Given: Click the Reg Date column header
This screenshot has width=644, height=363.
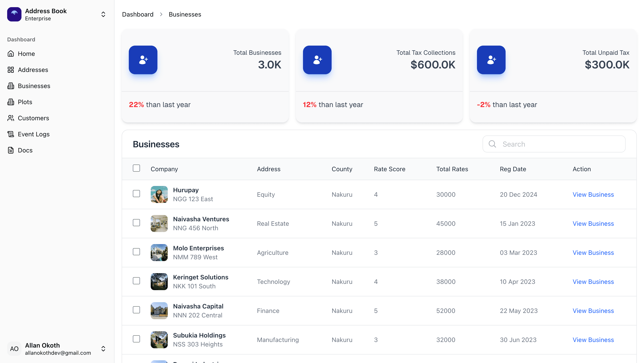Looking at the screenshot, I should tap(513, 169).
